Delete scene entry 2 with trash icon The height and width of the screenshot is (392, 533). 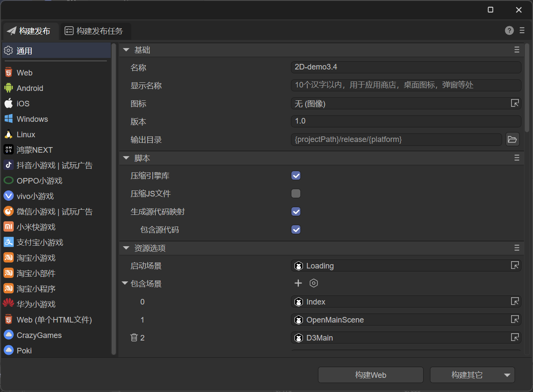[134, 338]
